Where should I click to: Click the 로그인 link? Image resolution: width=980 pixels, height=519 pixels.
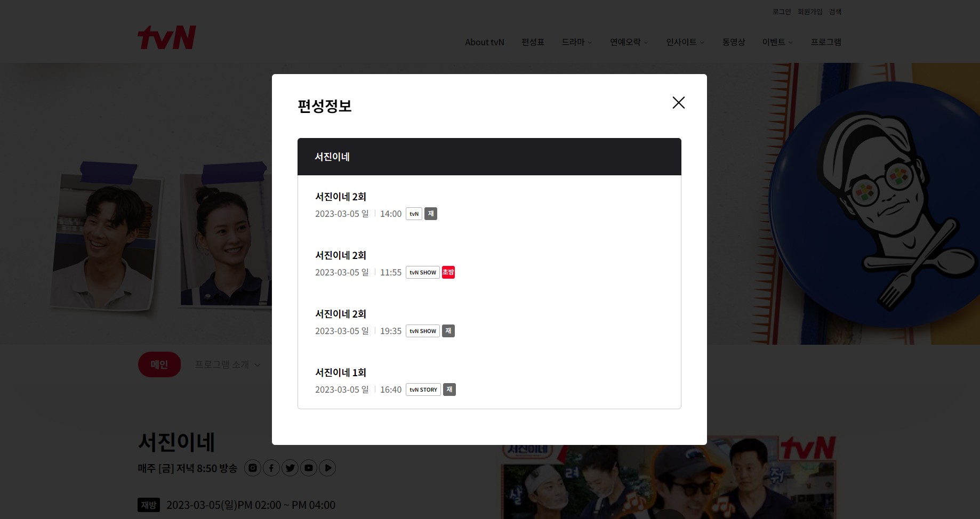[782, 12]
